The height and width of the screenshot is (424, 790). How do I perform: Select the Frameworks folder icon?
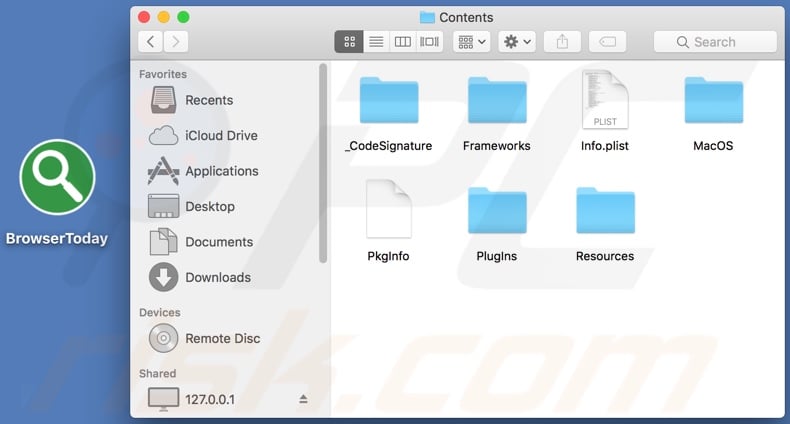pyautogui.click(x=497, y=101)
